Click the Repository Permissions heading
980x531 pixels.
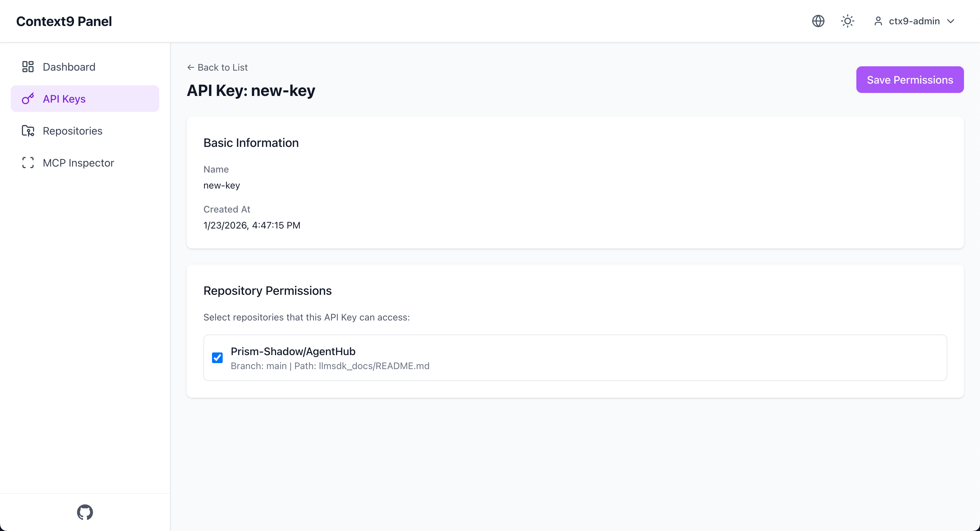tap(267, 291)
